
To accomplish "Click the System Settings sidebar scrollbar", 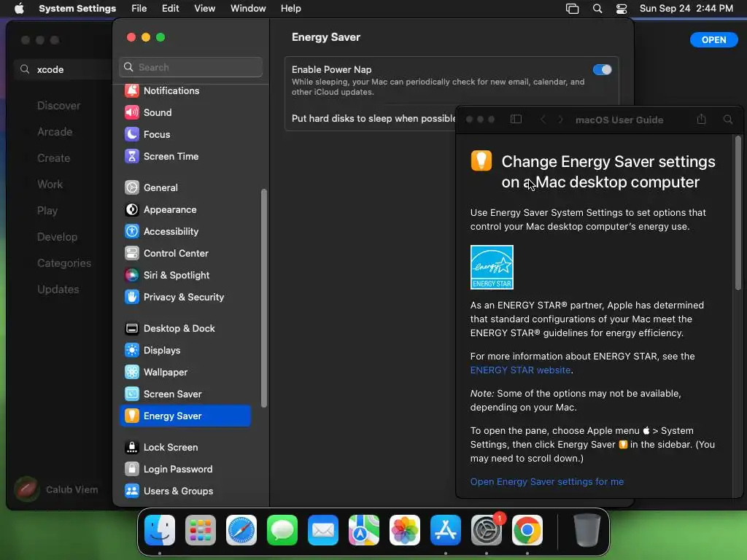I will (x=264, y=298).
